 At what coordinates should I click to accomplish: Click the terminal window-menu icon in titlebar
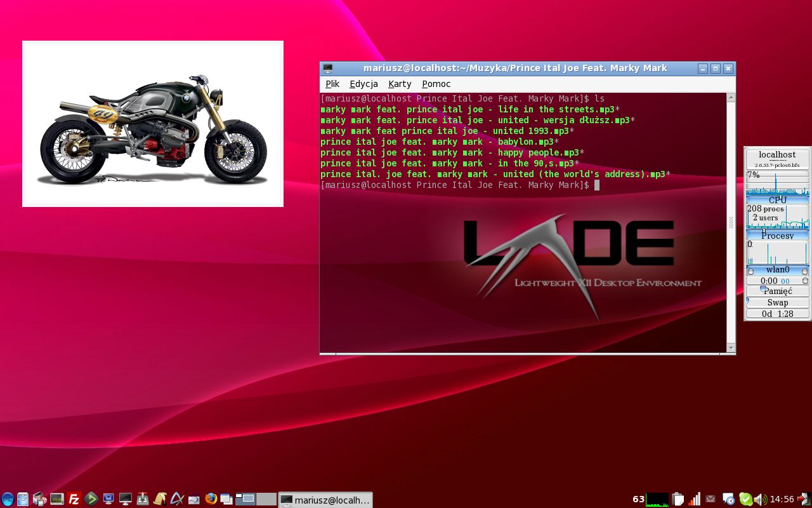327,69
